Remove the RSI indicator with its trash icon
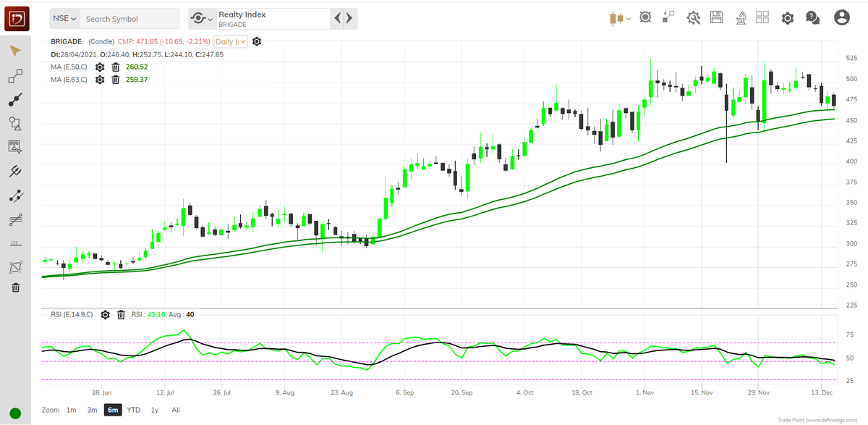868x425 pixels. (121, 314)
